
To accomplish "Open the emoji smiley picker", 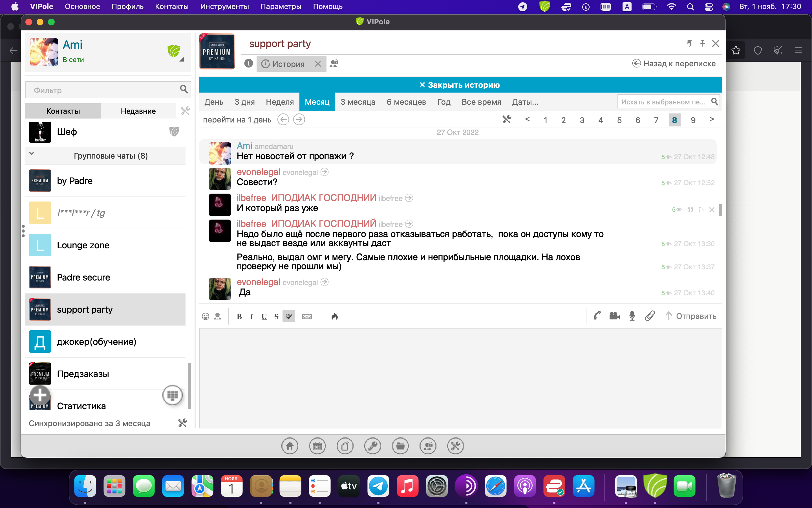I will [x=205, y=316].
